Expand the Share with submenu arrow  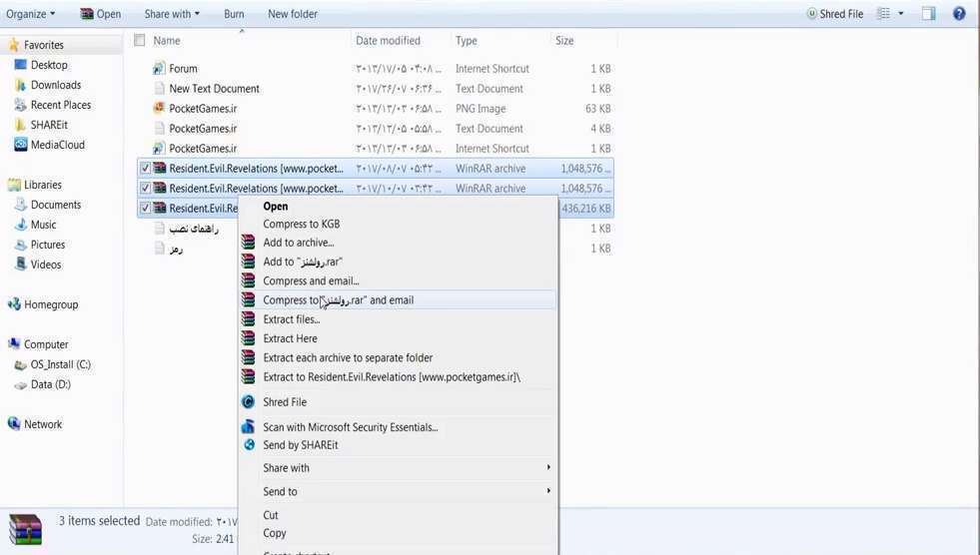click(548, 467)
